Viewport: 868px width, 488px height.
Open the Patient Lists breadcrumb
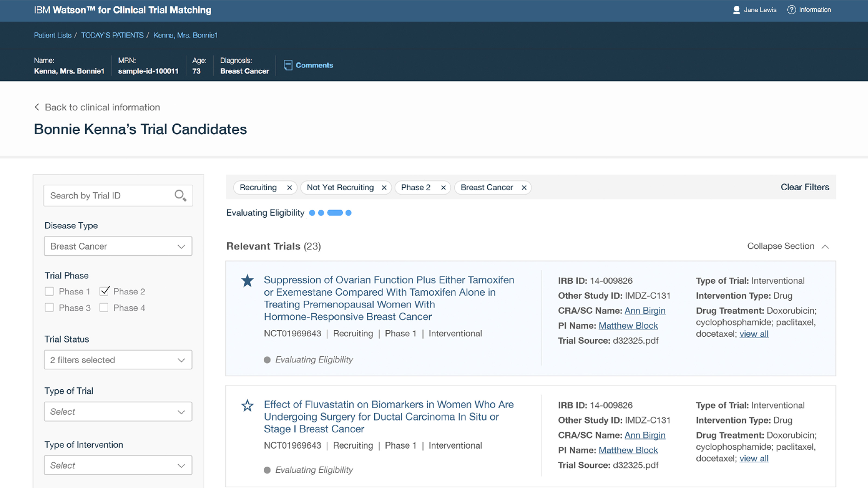pyautogui.click(x=53, y=35)
